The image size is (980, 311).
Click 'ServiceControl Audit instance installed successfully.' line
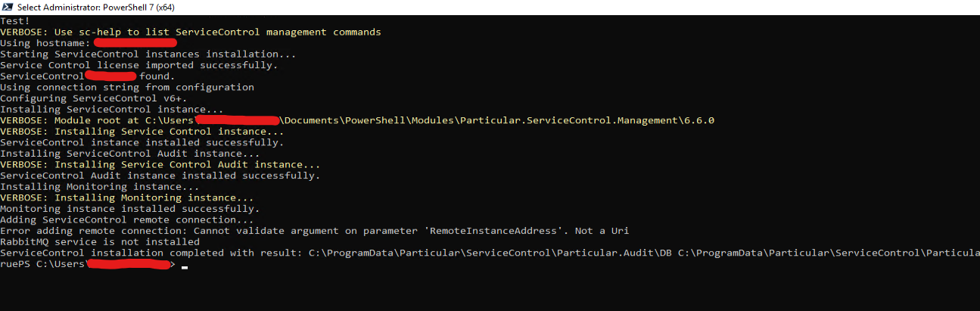(160, 176)
